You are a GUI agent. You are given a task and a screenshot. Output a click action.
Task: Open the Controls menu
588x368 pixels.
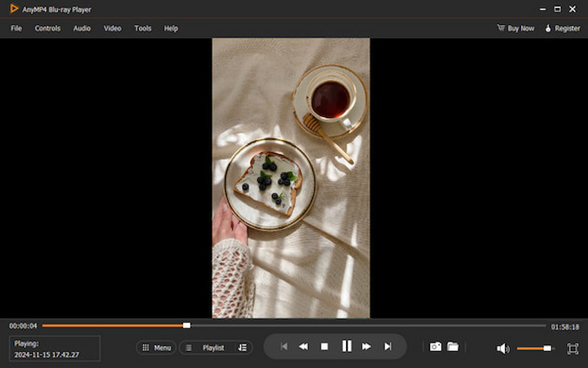pos(48,28)
